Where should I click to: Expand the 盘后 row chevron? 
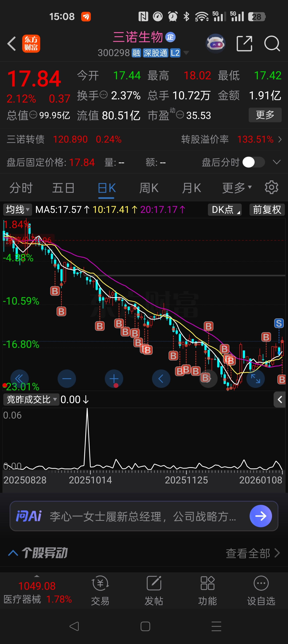click(x=277, y=162)
